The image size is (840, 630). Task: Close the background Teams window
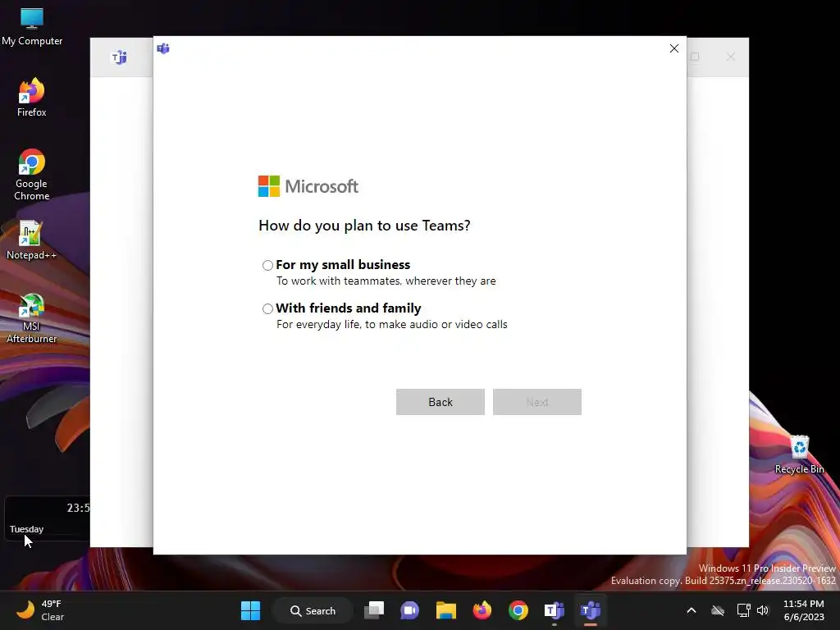click(x=731, y=57)
